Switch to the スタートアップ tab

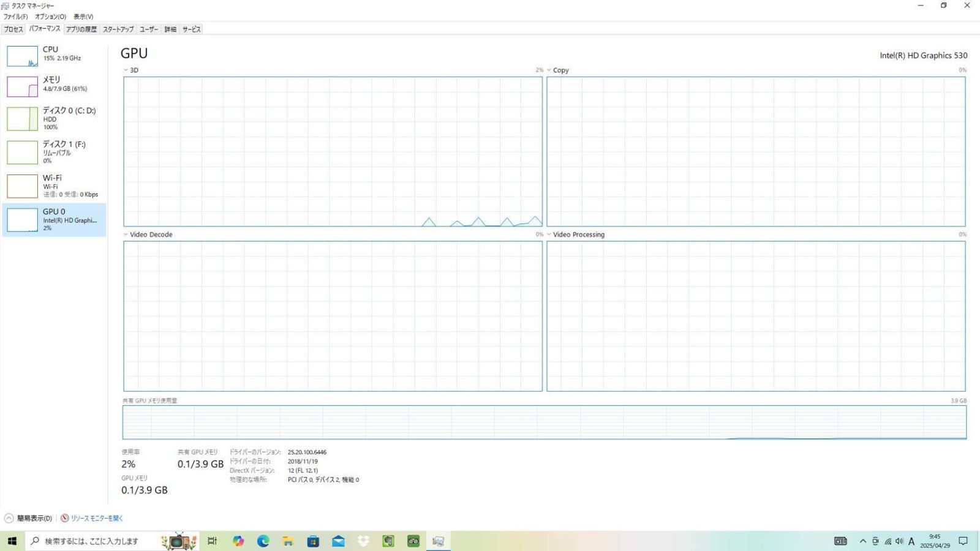118,29
